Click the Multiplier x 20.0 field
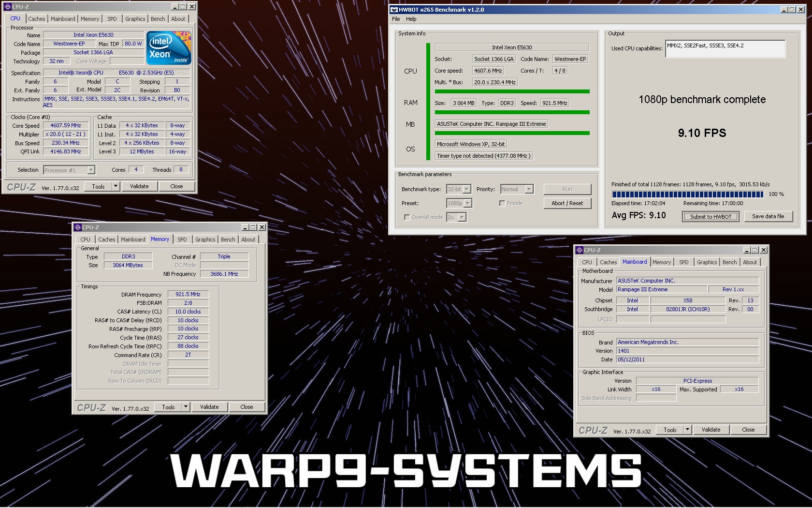Viewport: 812px width, 508px height. (66, 134)
